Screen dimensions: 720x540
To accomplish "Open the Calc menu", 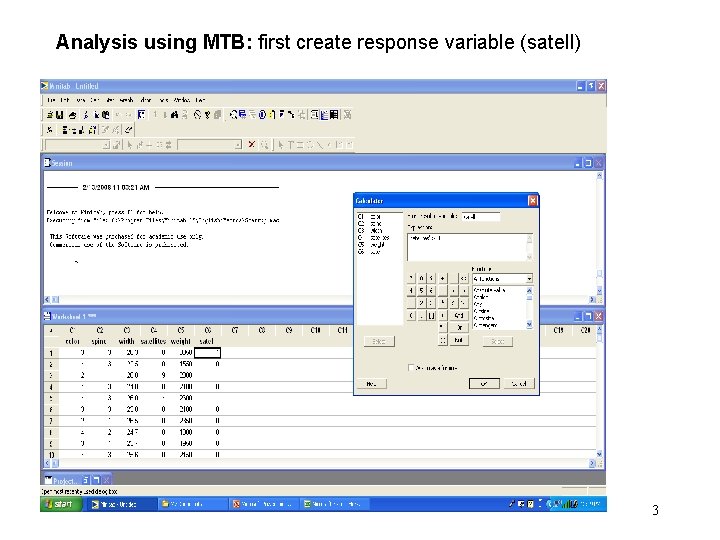I will coord(95,100).
